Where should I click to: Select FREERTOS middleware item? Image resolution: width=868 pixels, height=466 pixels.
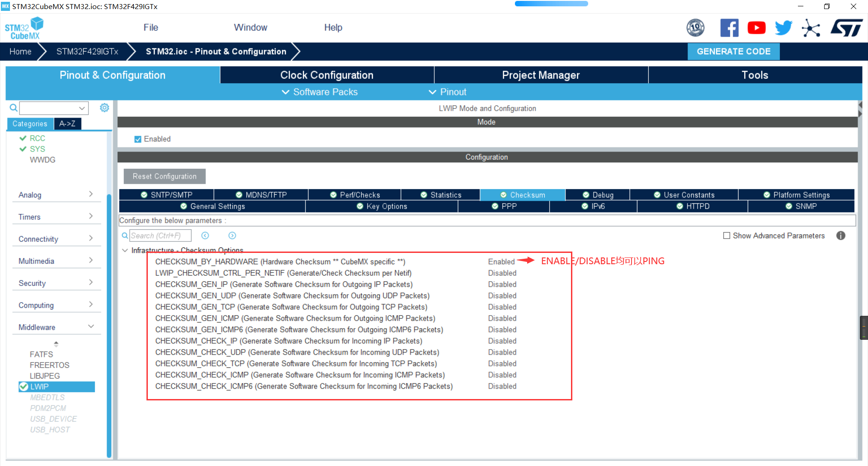(50, 365)
